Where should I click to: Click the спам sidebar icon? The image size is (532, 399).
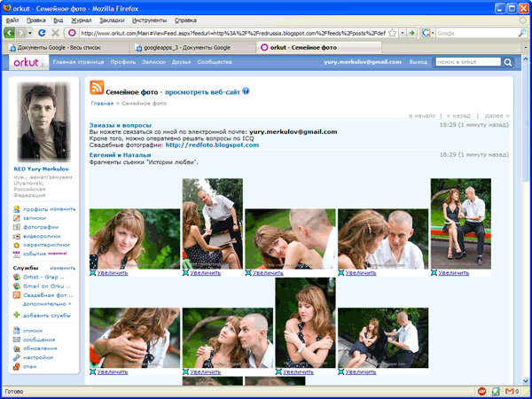tap(16, 366)
